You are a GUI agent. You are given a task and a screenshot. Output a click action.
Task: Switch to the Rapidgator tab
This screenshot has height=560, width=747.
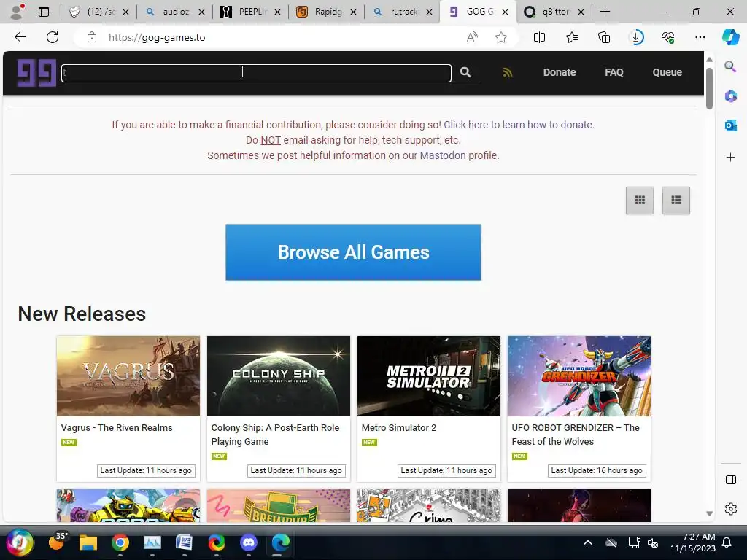[x=327, y=12]
